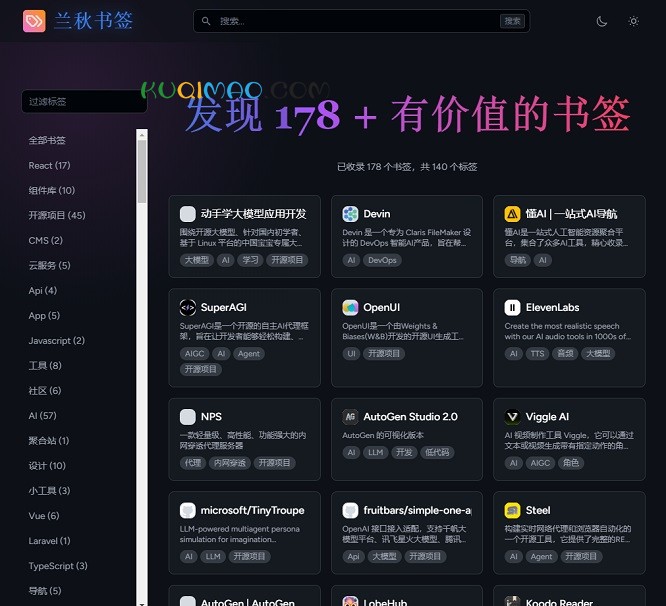Click the UI tag on OpenUI card
This screenshot has height=606, width=666.
[351, 354]
